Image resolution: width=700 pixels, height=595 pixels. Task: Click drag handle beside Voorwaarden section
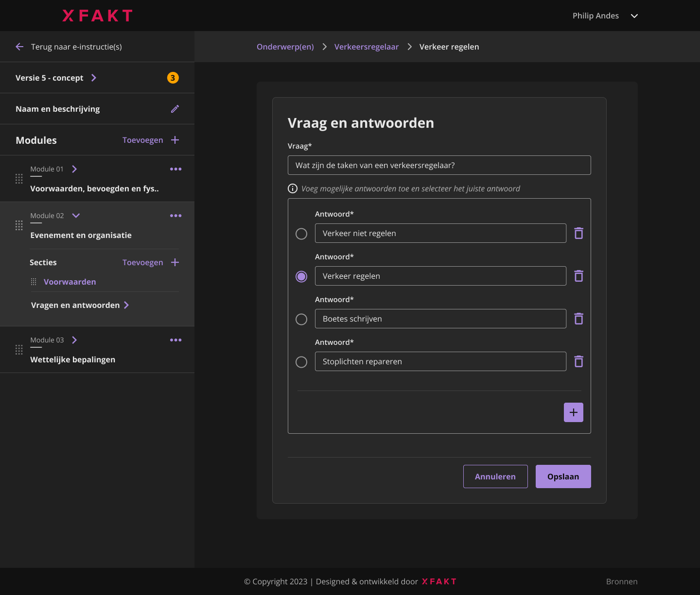tap(34, 282)
